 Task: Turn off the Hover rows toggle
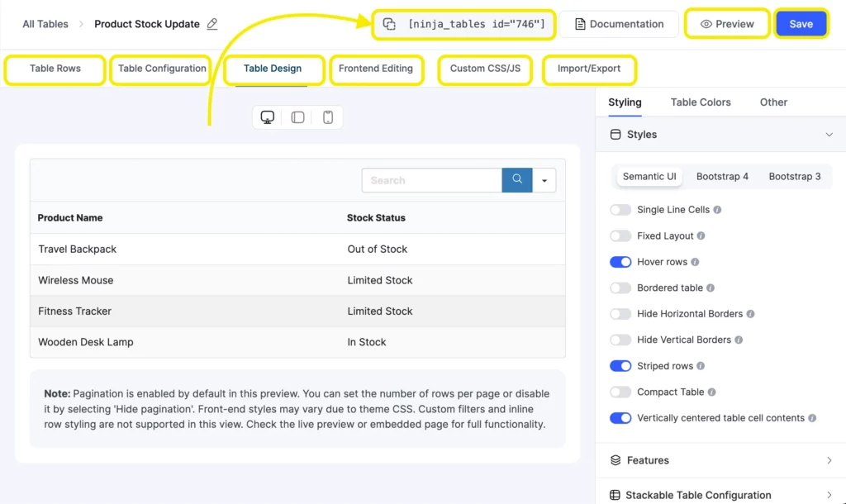point(620,262)
